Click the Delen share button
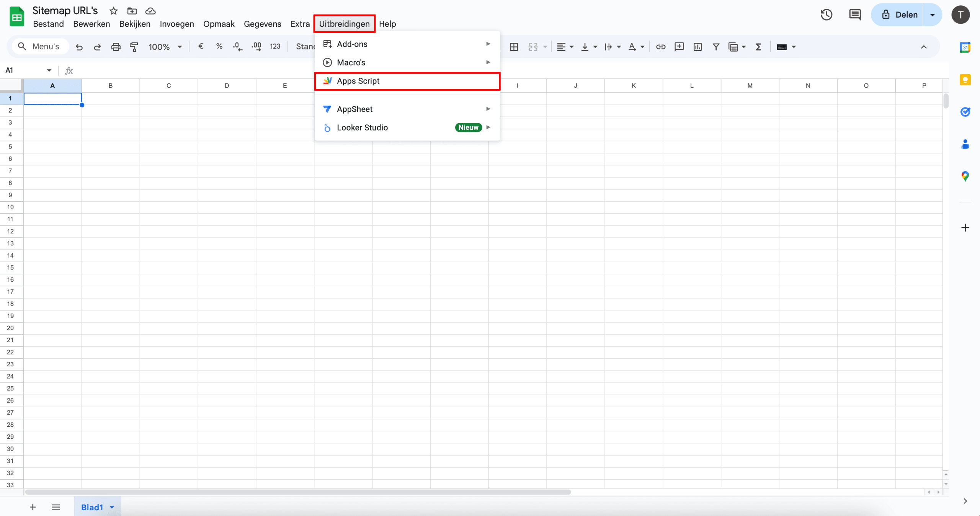 coord(898,15)
